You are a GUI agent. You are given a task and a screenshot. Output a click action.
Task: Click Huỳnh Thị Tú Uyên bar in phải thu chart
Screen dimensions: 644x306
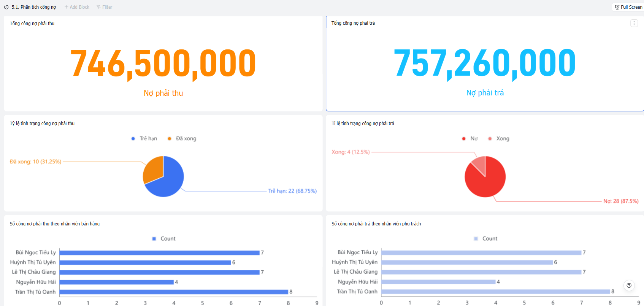[145, 263]
